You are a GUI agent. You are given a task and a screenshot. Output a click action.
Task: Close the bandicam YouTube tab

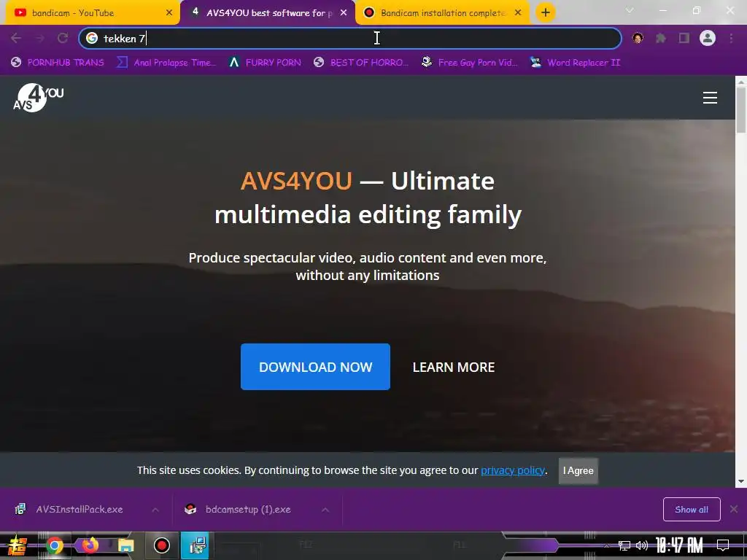click(x=169, y=13)
